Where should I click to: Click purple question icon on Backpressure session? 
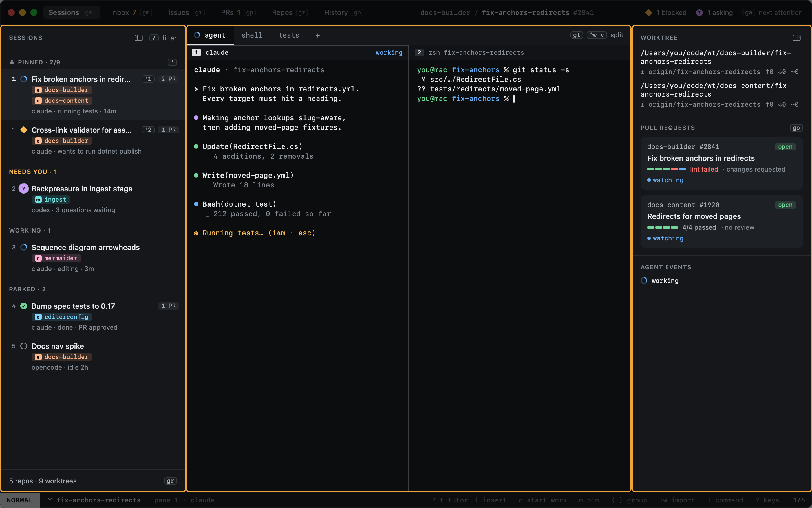[x=23, y=189]
